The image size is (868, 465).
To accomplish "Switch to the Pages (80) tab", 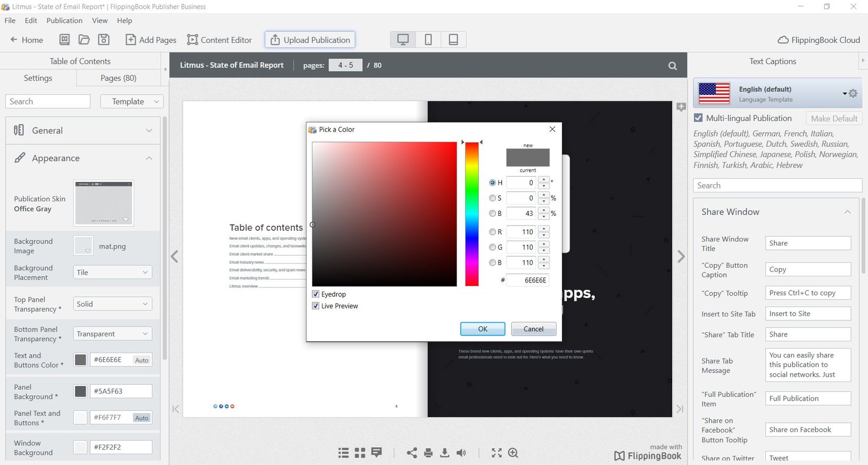I will (118, 78).
